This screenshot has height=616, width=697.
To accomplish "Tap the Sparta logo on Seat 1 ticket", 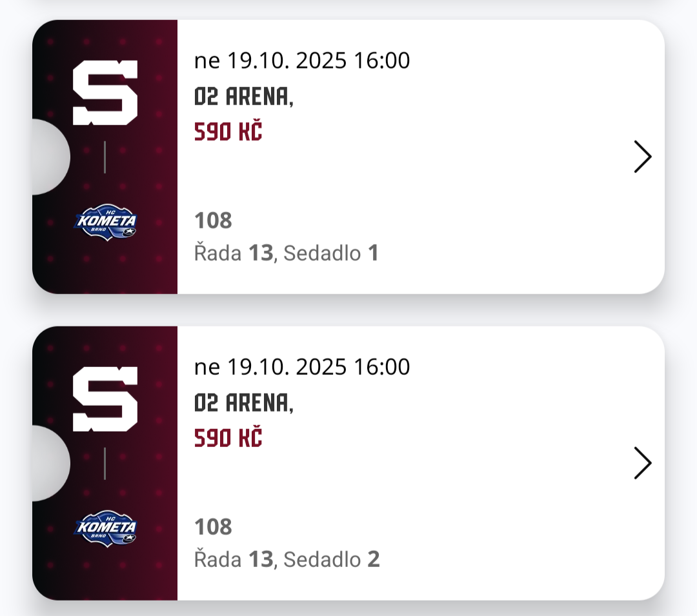I will 105,92.
